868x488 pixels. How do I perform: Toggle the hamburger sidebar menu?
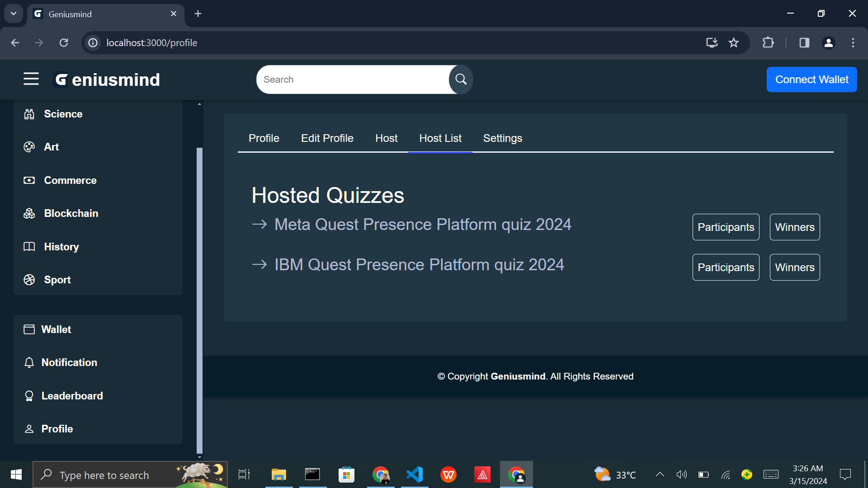coord(31,79)
